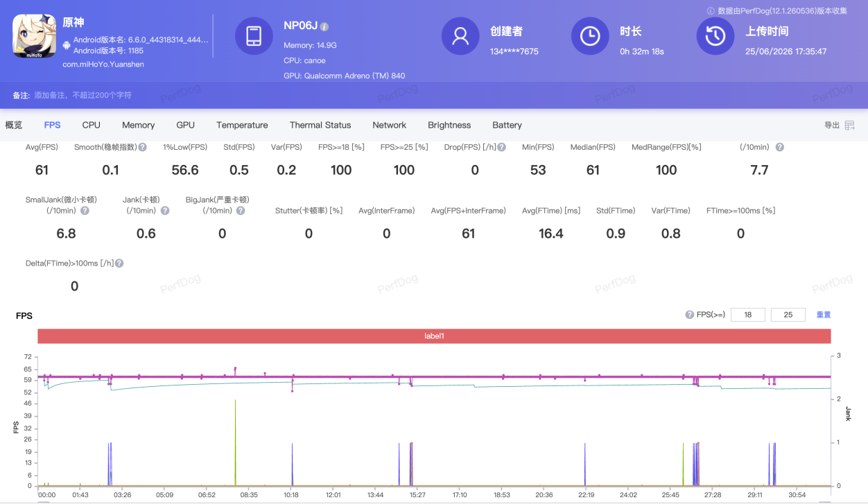Click the 重置 reset link
Screen dimensions: 868x504
[x=823, y=315]
